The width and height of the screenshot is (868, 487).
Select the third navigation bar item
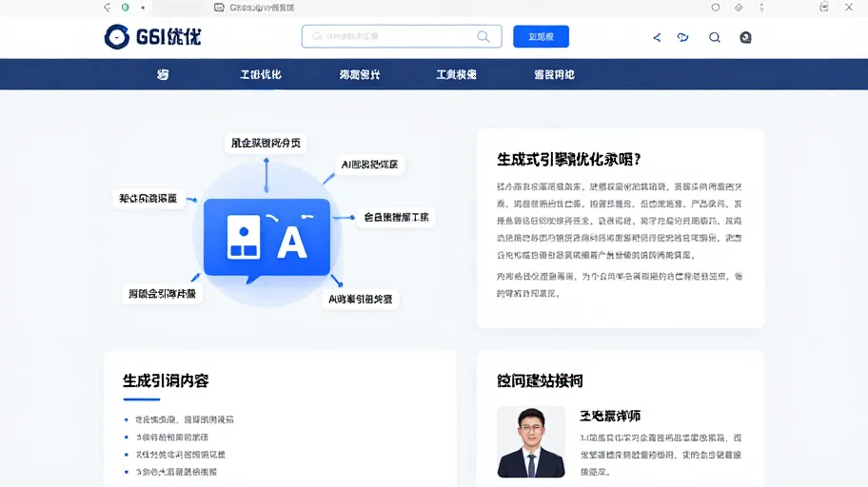point(360,74)
